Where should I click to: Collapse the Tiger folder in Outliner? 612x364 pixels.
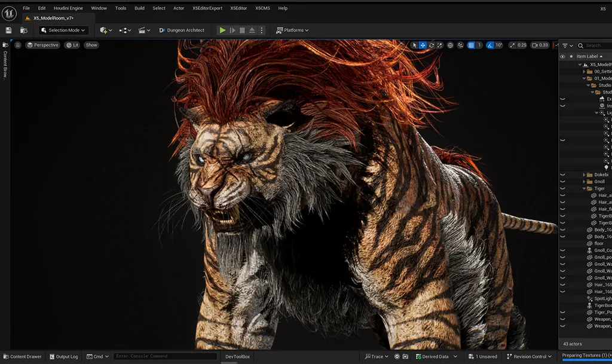pyautogui.click(x=585, y=188)
